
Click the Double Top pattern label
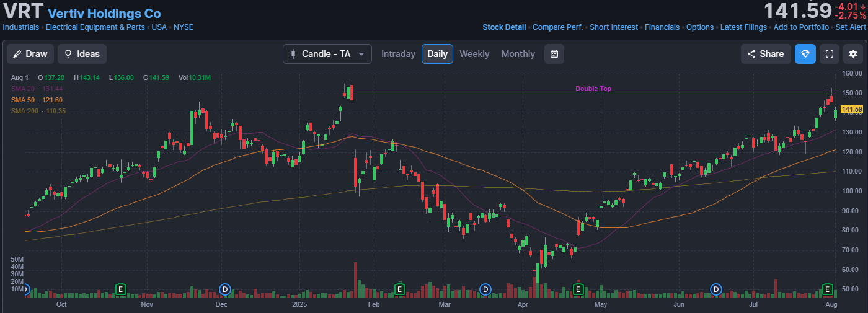pyautogui.click(x=593, y=89)
